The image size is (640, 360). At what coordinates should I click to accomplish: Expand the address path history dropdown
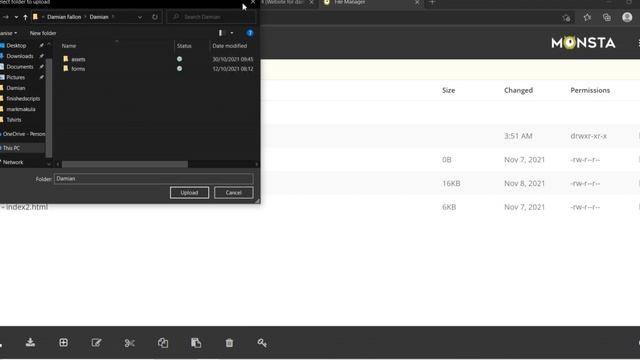click(140, 17)
